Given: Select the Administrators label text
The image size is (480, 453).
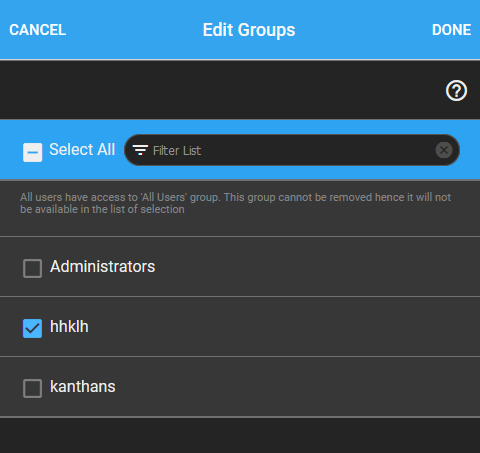Looking at the screenshot, I should pos(102,267).
